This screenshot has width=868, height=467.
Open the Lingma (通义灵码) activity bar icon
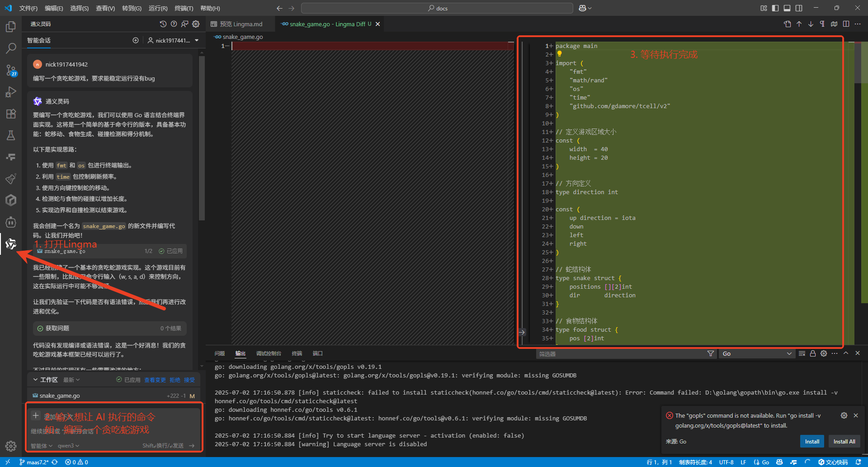pos(11,244)
